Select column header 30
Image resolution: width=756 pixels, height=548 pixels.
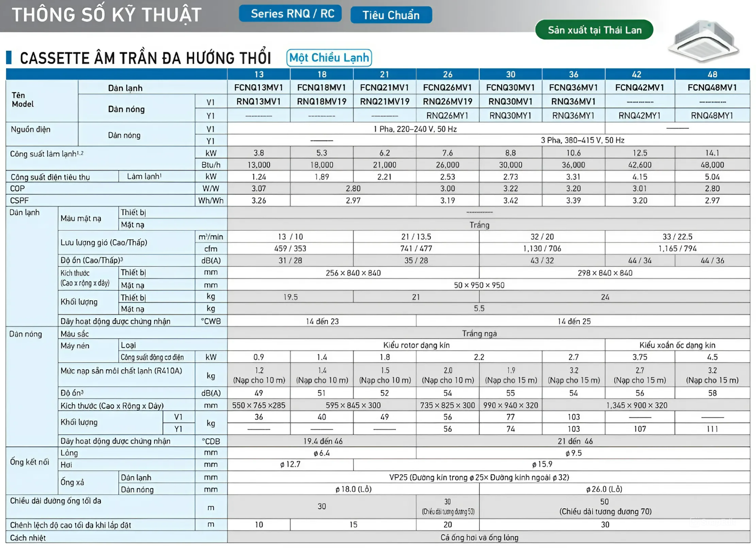pos(511,74)
